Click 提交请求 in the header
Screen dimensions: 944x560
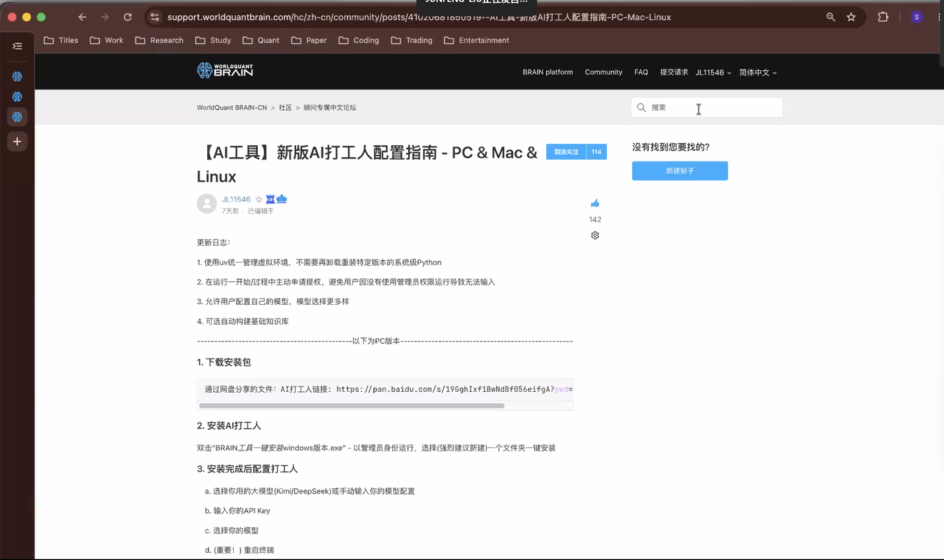click(674, 72)
